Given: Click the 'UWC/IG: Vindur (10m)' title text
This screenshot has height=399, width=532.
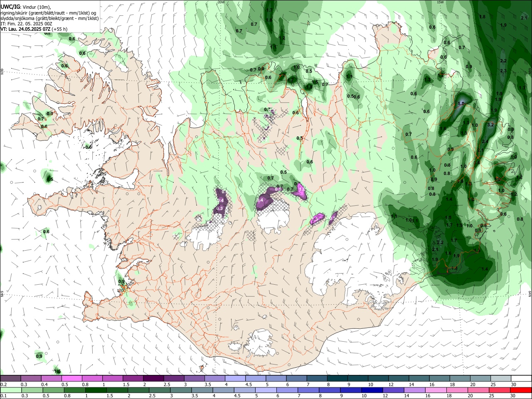Looking at the screenshot, I should [x=26, y=7].
